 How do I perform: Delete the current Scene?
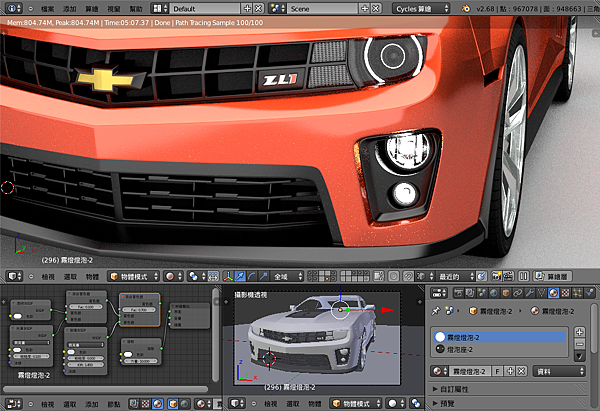tap(377, 8)
